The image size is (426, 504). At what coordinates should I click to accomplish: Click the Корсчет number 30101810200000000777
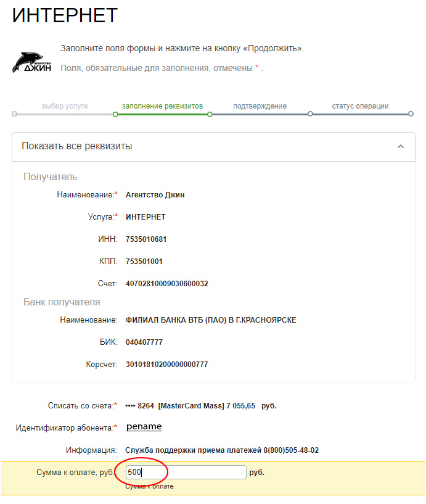coord(166,364)
